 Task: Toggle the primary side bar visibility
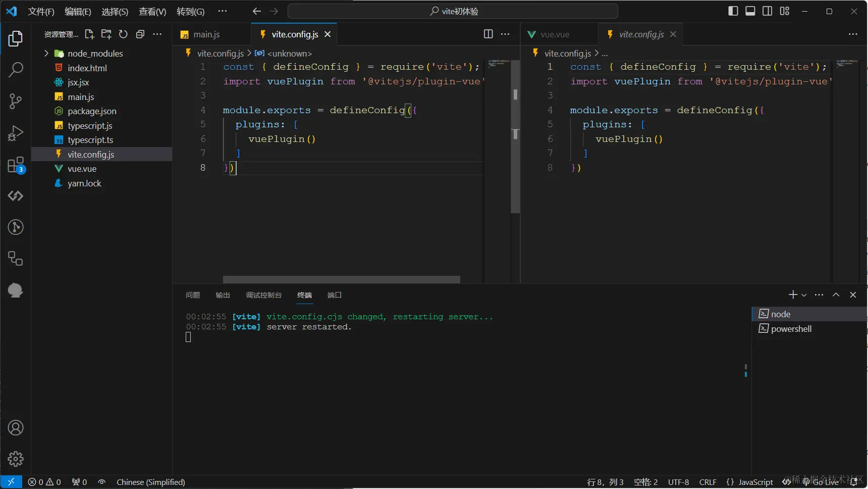pyautogui.click(x=733, y=11)
